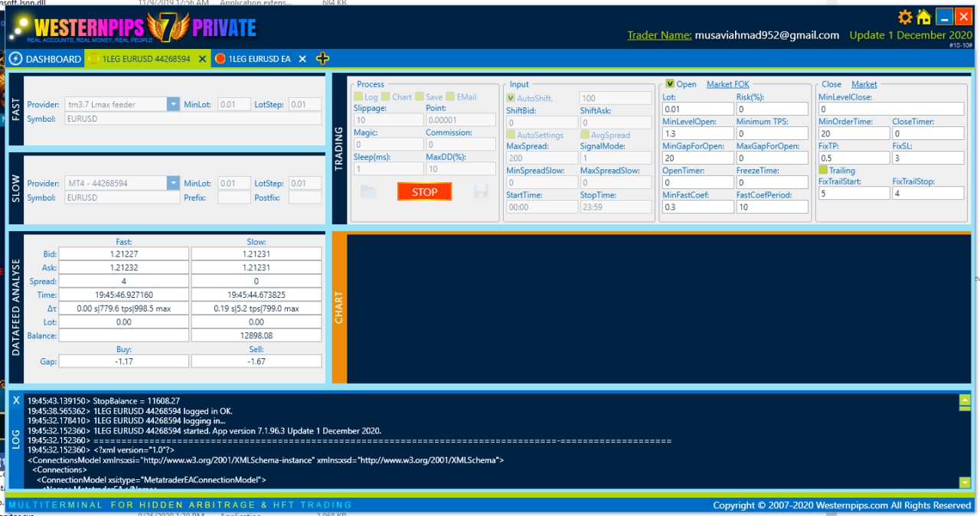Click the FixTrailStart input field
The height and width of the screenshot is (516, 980).
(854, 194)
